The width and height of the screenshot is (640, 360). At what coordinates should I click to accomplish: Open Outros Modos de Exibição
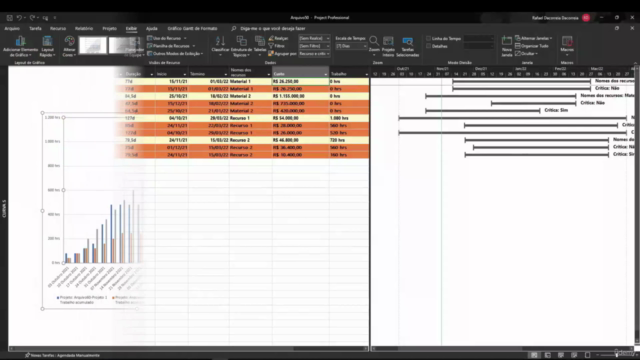pos(175,54)
